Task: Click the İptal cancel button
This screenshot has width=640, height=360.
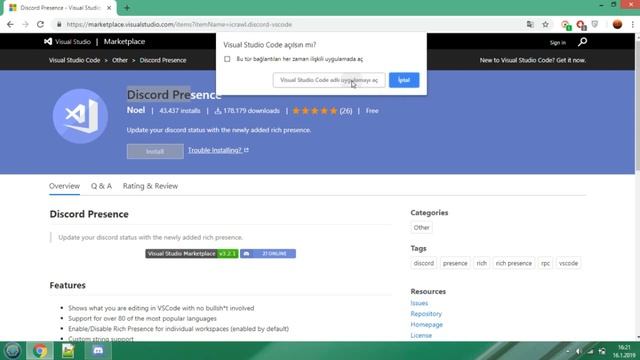Action: click(x=404, y=80)
